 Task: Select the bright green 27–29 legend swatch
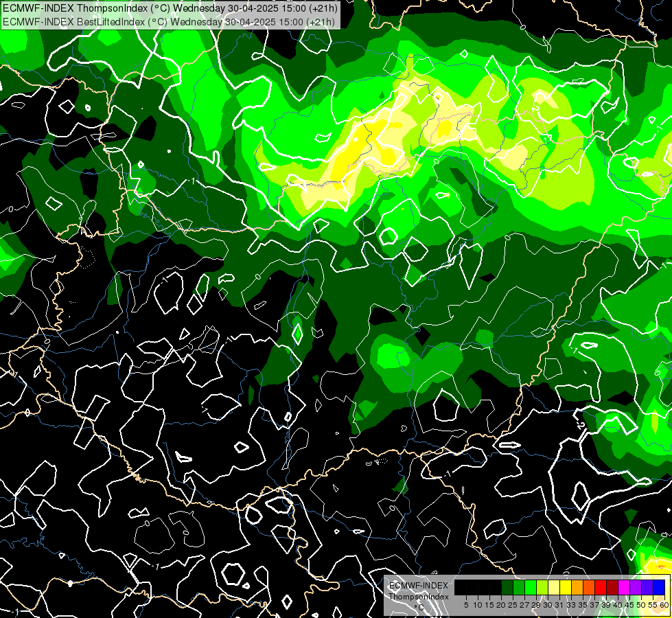pyautogui.click(x=531, y=588)
